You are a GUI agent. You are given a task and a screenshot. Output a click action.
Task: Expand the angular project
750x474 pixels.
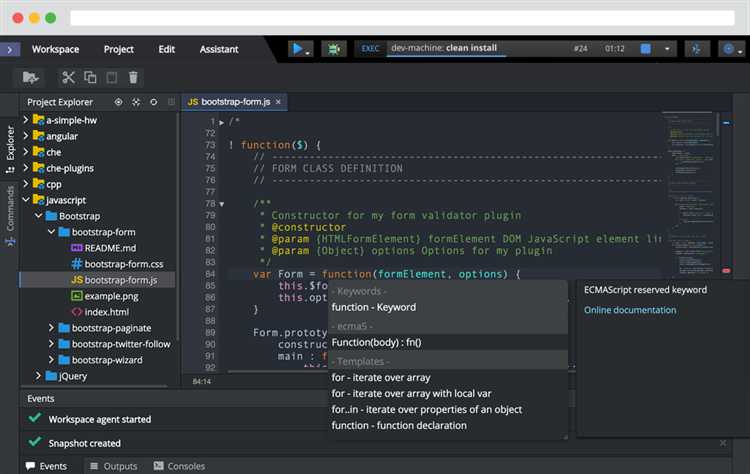[26, 136]
